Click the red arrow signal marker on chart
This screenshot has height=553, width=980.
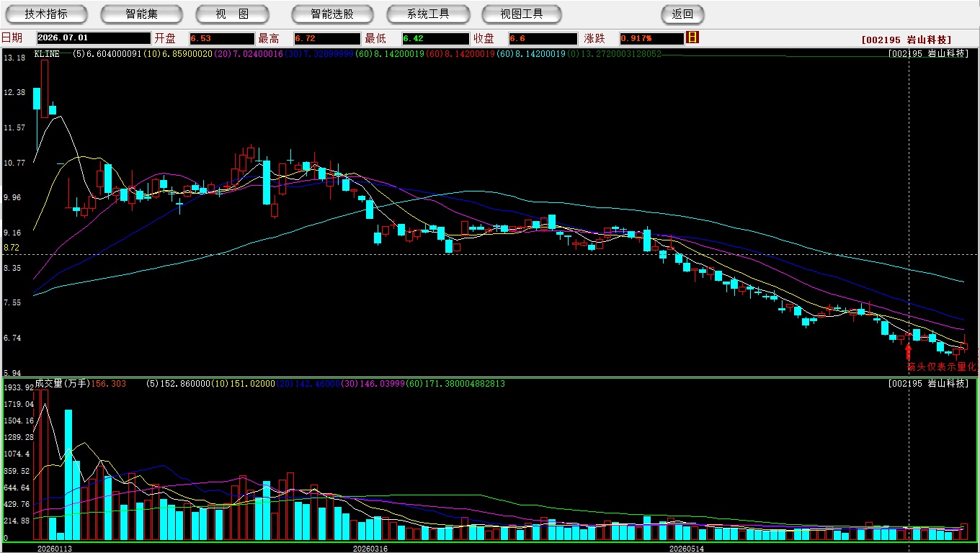click(908, 351)
